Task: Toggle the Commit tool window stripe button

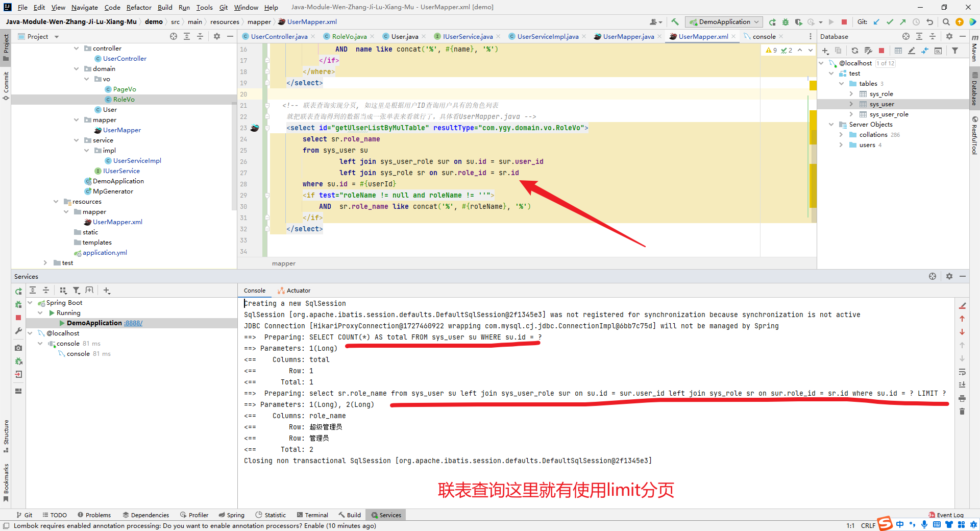Action: click(6, 85)
